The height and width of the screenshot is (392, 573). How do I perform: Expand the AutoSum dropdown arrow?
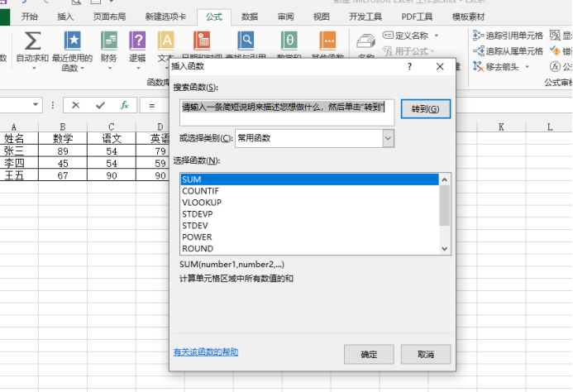[x=34, y=69]
